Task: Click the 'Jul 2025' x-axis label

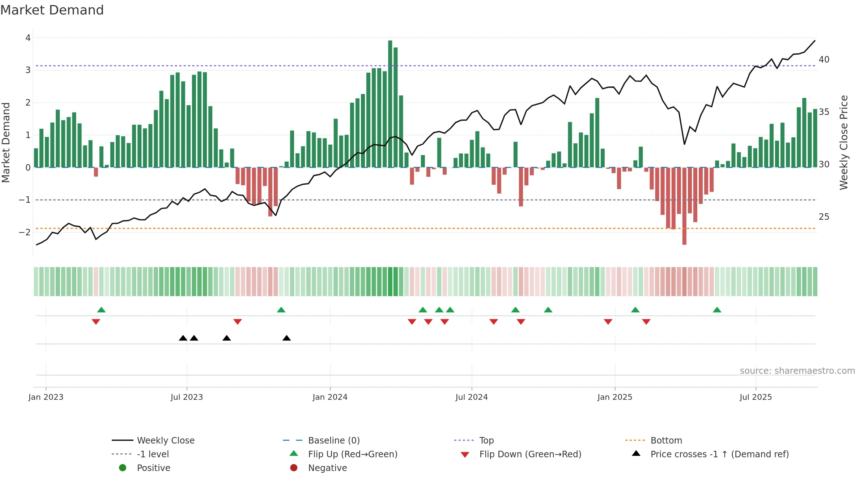Action: [756, 397]
